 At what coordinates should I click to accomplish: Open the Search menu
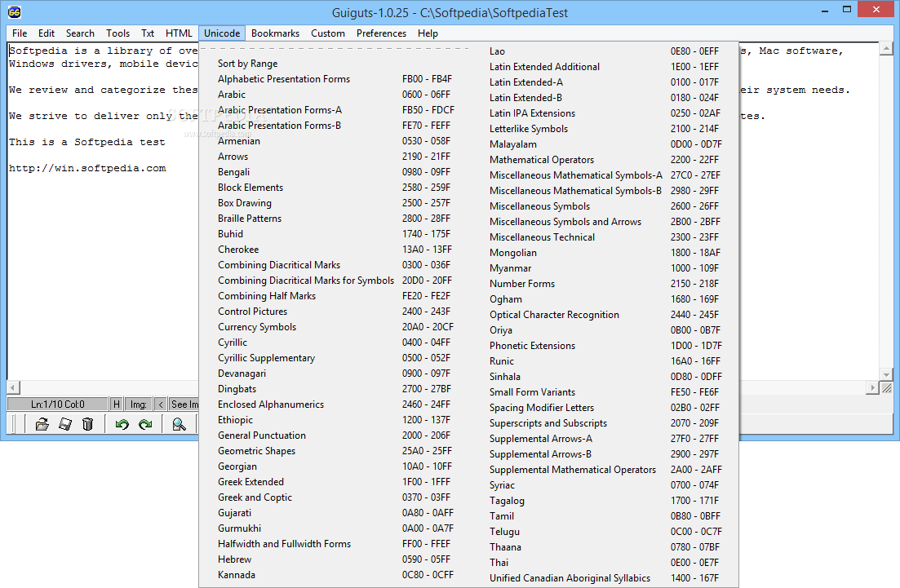80,33
